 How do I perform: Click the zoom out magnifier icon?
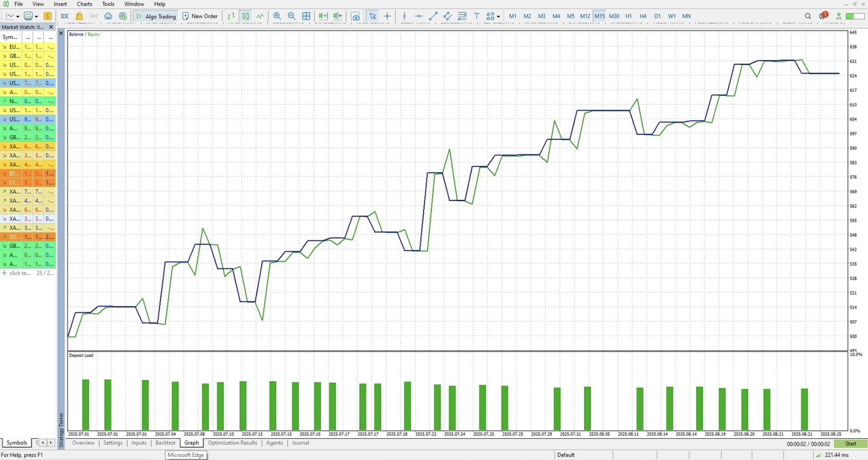tap(292, 16)
